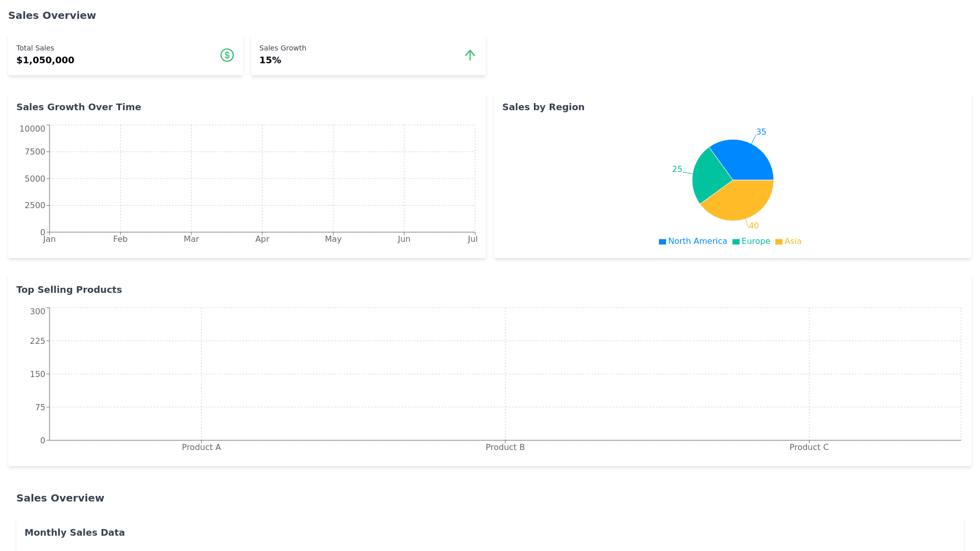
Task: Click the Monthly Sales Data heading
Action: click(75, 533)
